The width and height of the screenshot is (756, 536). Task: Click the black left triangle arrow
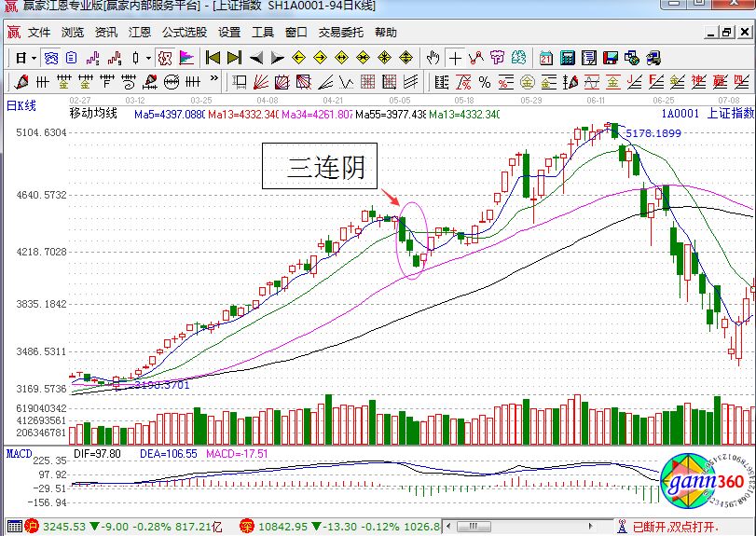coord(255,58)
